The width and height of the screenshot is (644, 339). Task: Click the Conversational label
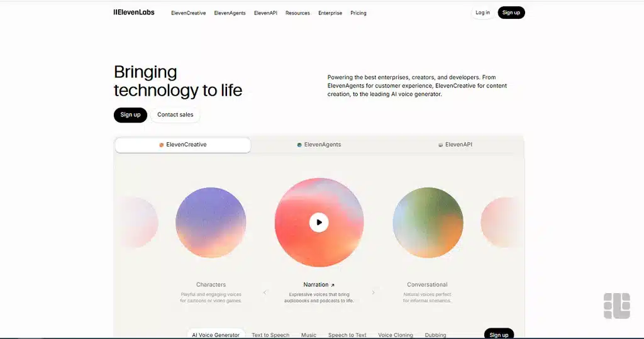coord(427,285)
